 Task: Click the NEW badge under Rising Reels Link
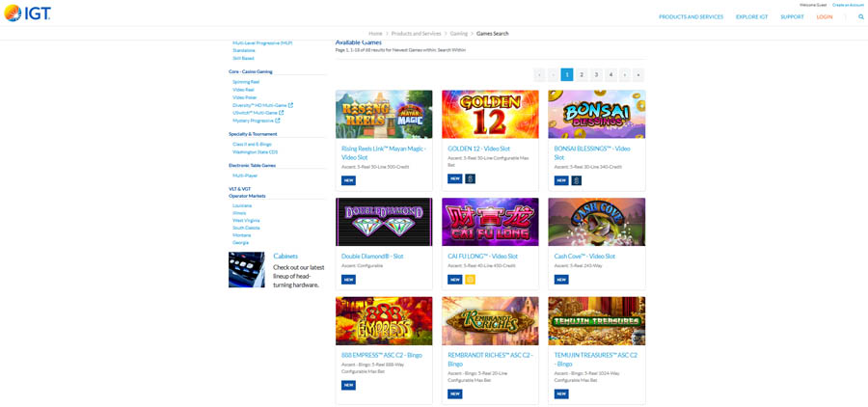click(x=348, y=180)
